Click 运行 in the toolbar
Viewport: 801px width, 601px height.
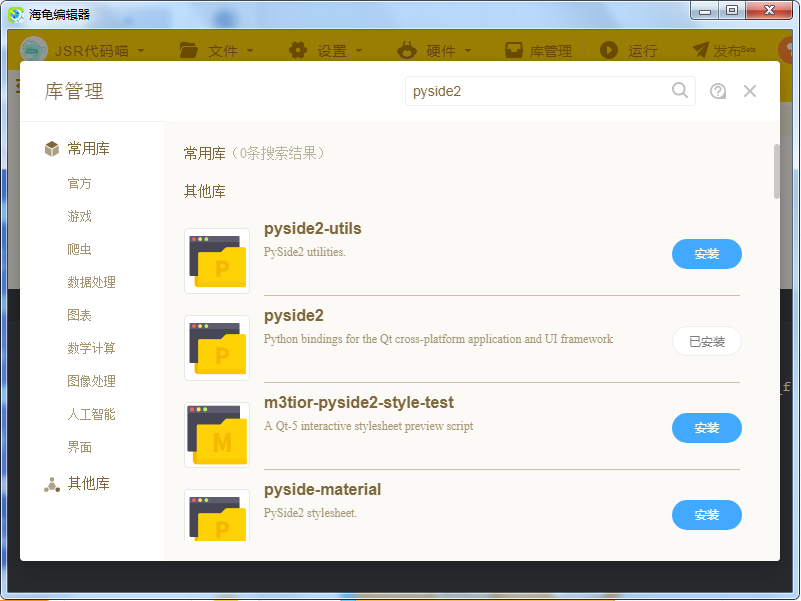click(x=643, y=51)
